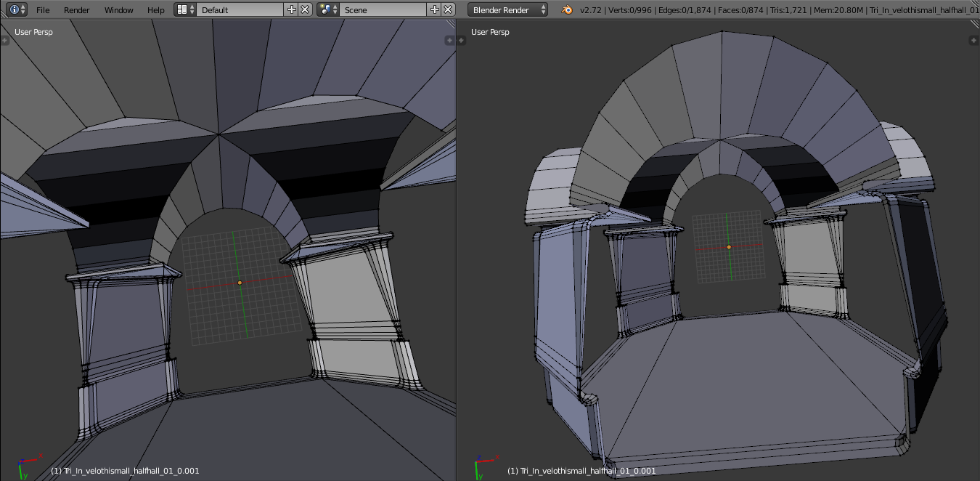Click User Persp label in right viewport

tap(490, 32)
